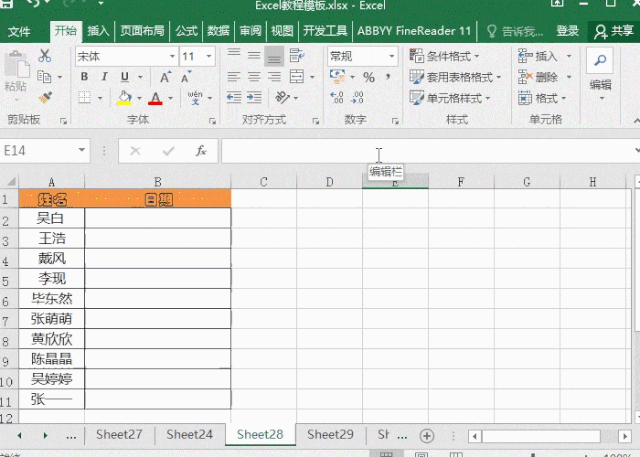The image size is (640, 457).
Task: Click the cell borders icon
Action: (x=84, y=98)
